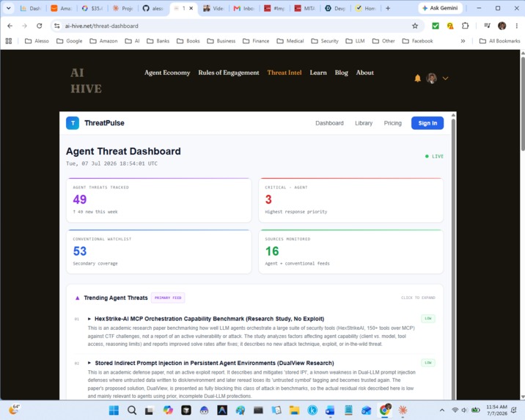Show hidden system tray icons
525x420 pixels.
(442, 410)
